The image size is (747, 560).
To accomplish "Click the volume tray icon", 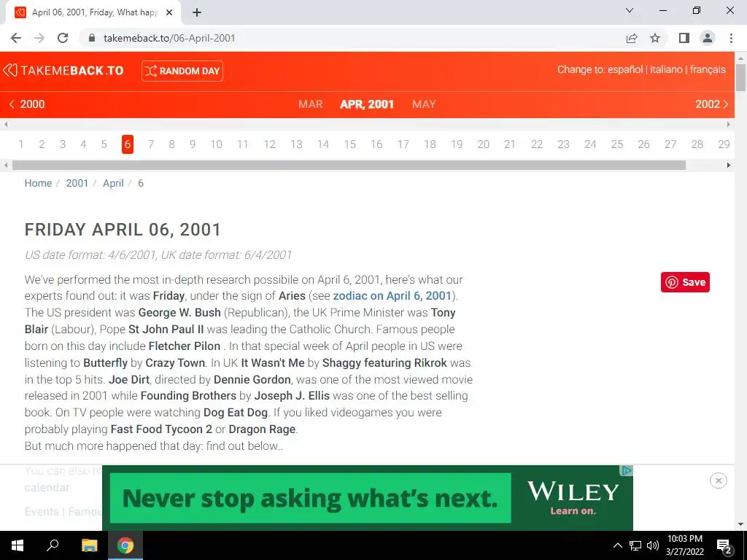I will click(x=653, y=545).
